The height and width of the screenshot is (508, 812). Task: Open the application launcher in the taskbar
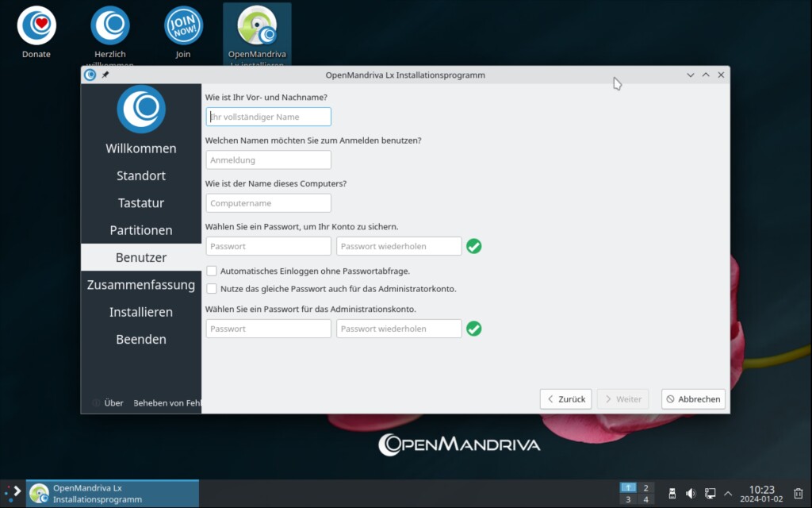point(13,493)
